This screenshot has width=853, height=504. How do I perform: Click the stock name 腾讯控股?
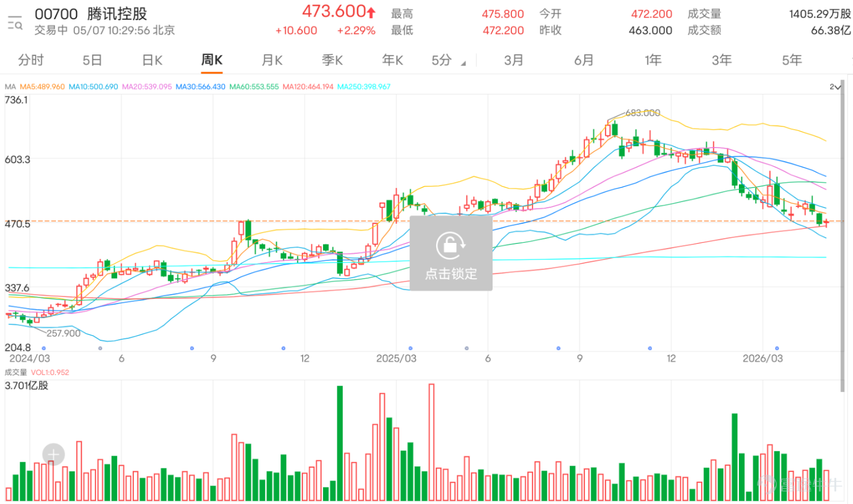coord(117,14)
